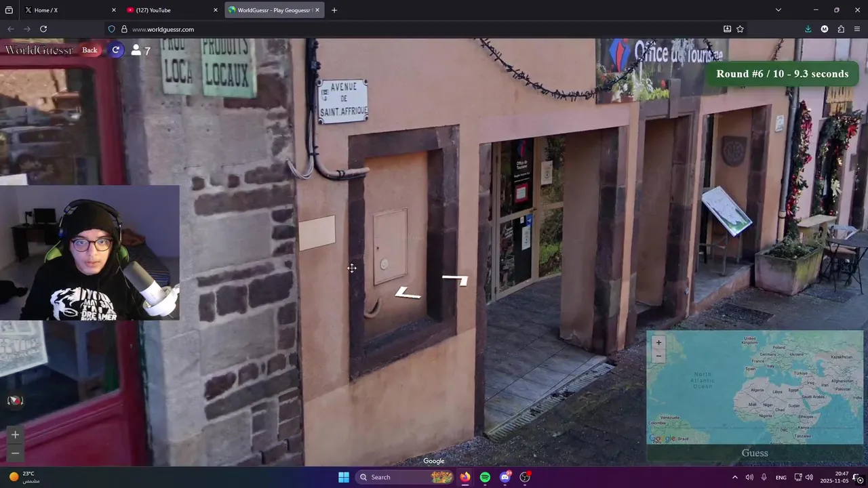
Task: Open the network and volume quick settings
Action: [803, 477]
